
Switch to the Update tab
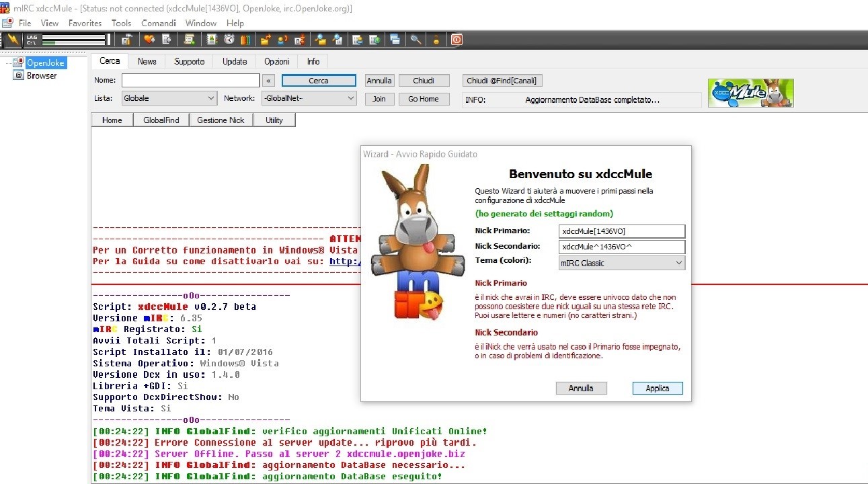(x=235, y=61)
